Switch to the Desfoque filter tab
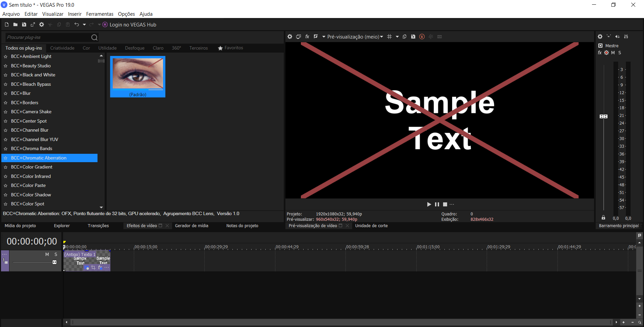 [x=135, y=48]
